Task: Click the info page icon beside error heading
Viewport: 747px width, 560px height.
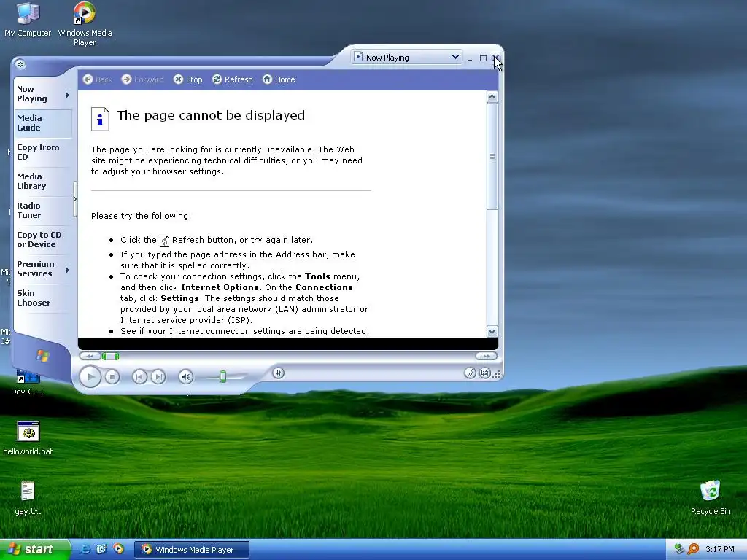Action: tap(100, 119)
